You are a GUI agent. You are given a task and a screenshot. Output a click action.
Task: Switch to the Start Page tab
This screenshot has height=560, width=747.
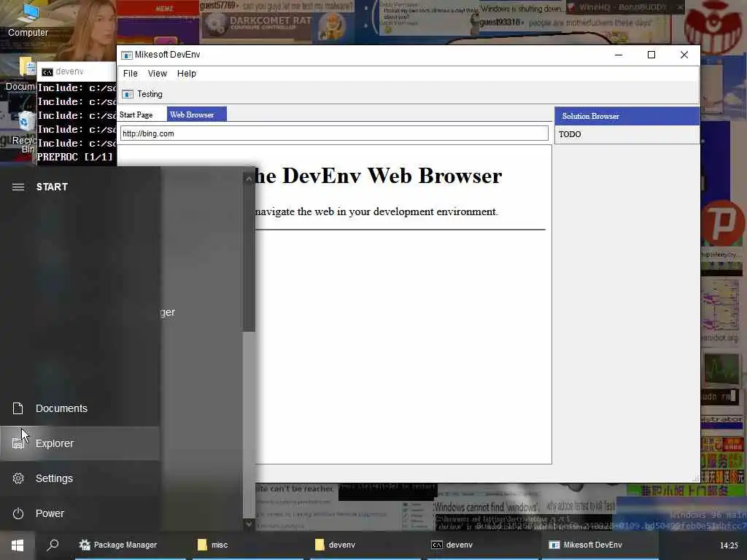tap(136, 114)
